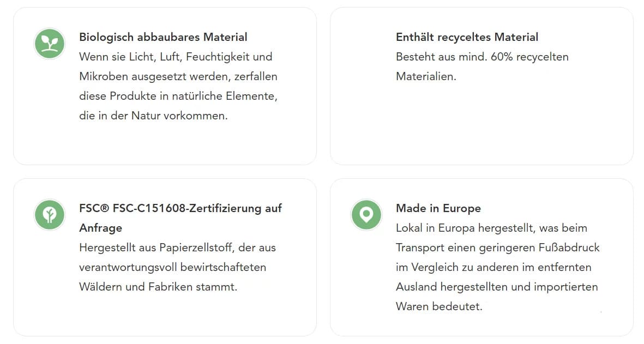Click the FSC-C151608 certification code text
644x344 pixels.
169,208
